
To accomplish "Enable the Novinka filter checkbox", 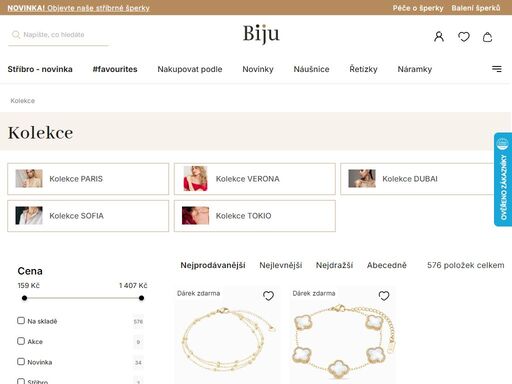I will tap(21, 362).
